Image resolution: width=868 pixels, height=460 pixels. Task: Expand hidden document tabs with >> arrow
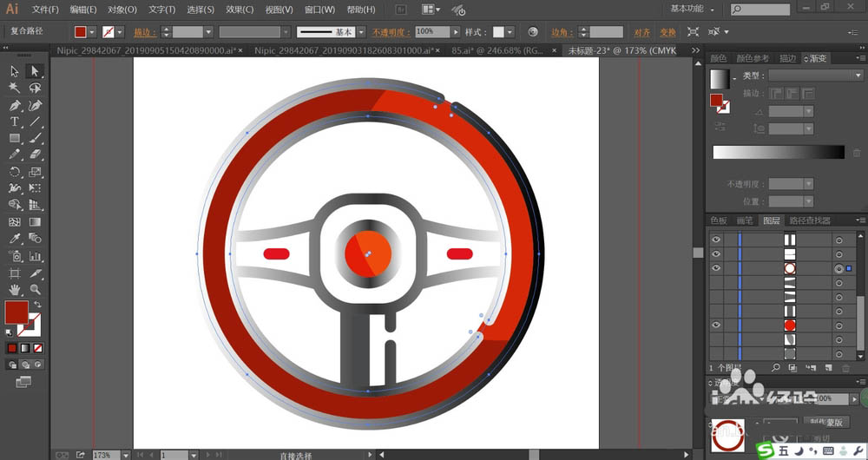696,50
